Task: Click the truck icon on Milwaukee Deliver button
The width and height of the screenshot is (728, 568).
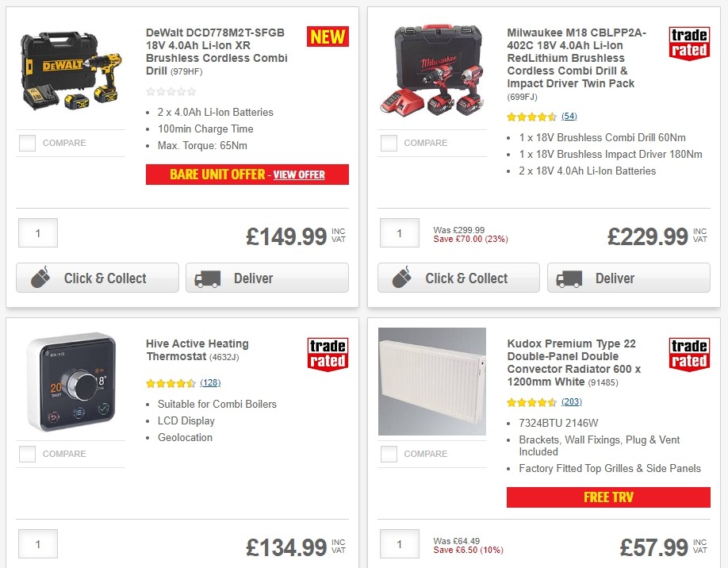Action: click(571, 278)
